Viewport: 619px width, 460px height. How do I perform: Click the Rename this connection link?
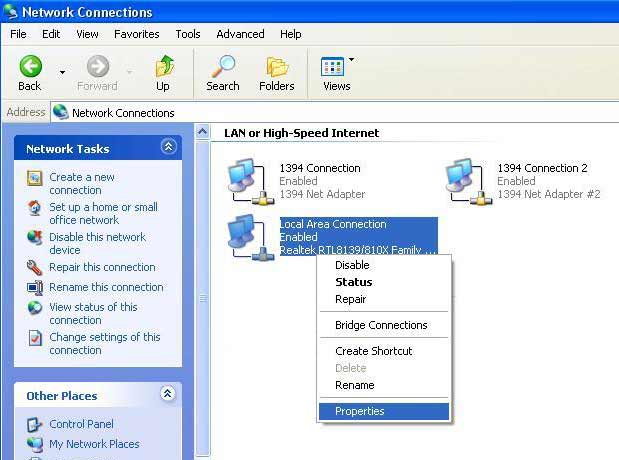click(x=106, y=287)
